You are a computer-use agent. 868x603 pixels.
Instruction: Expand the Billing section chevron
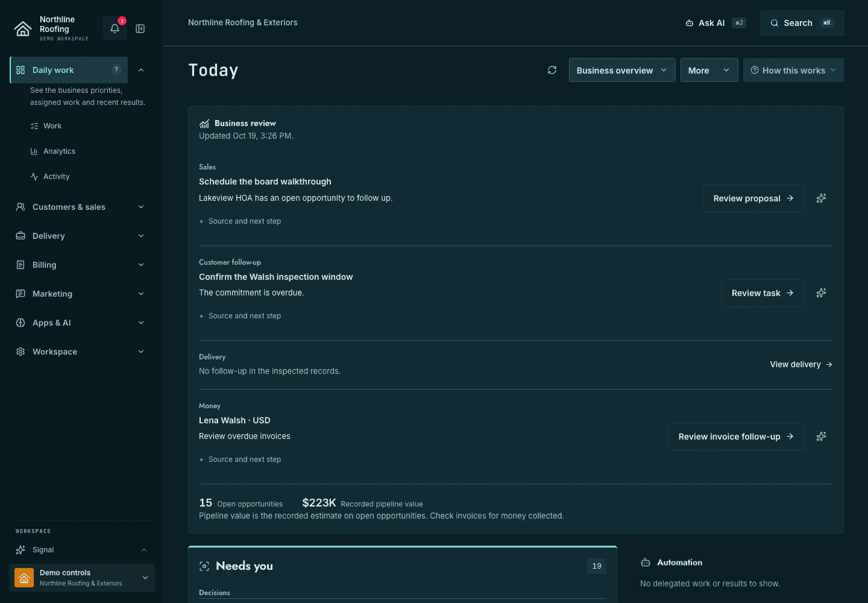141,265
